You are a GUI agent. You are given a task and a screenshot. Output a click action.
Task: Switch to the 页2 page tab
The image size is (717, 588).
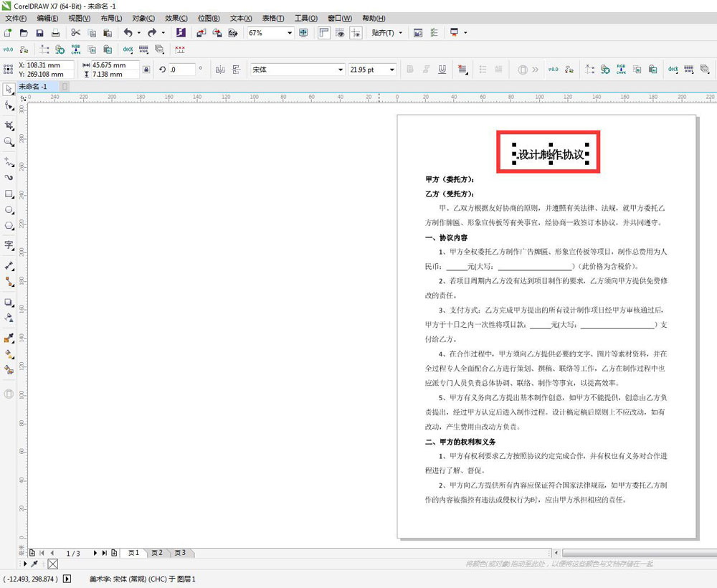156,553
